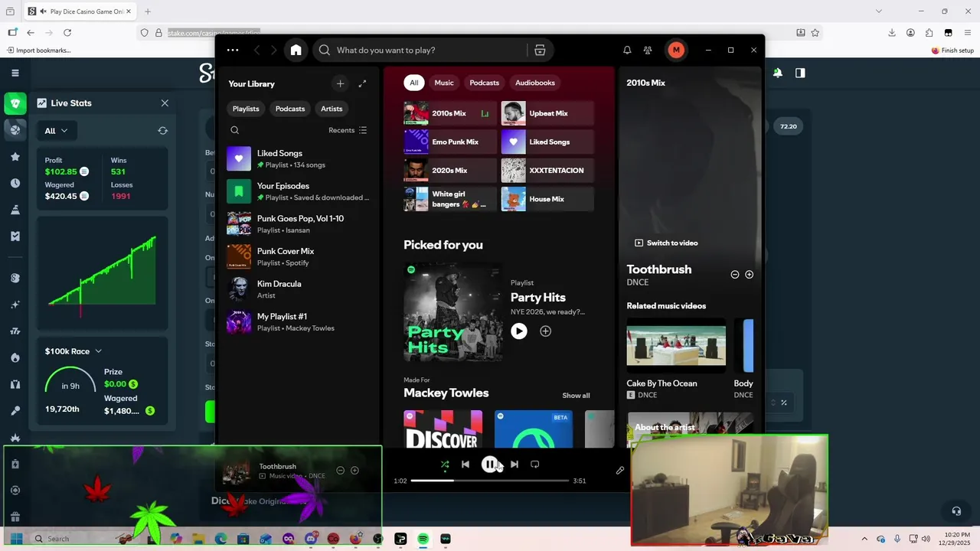The image size is (980, 551).
Task: Hide Toothbrush from this mix in side panel
Action: (735, 274)
